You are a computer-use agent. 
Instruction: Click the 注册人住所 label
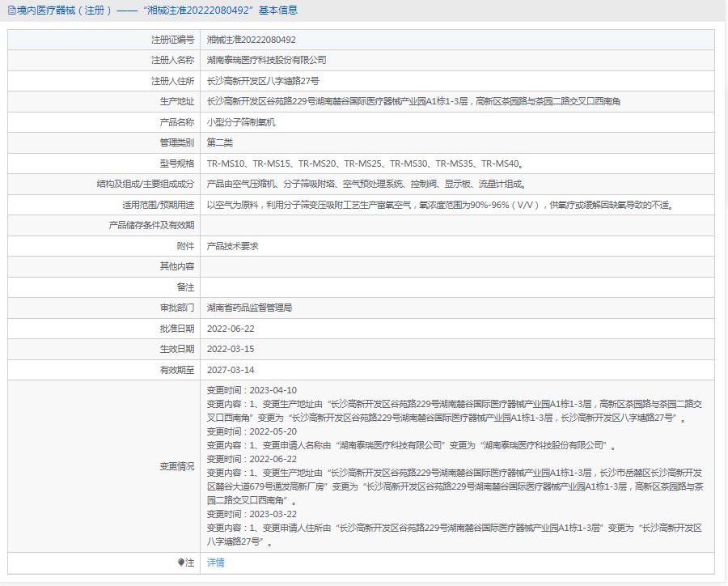173,81
